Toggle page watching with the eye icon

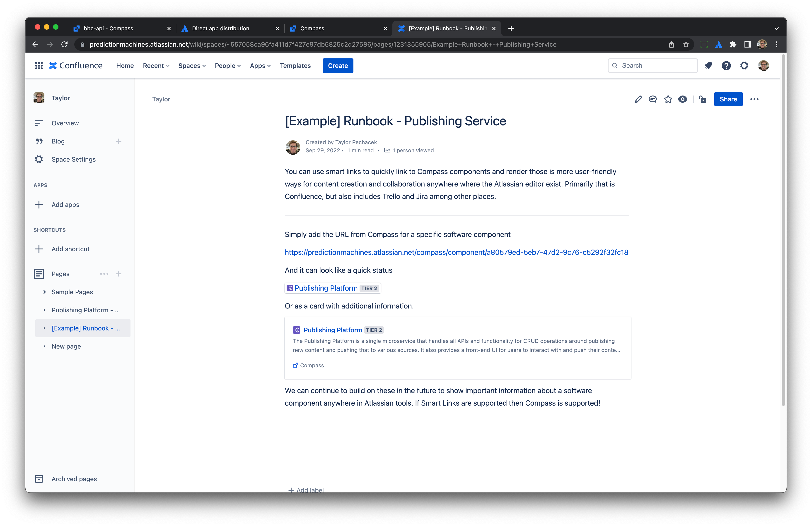[x=683, y=99]
